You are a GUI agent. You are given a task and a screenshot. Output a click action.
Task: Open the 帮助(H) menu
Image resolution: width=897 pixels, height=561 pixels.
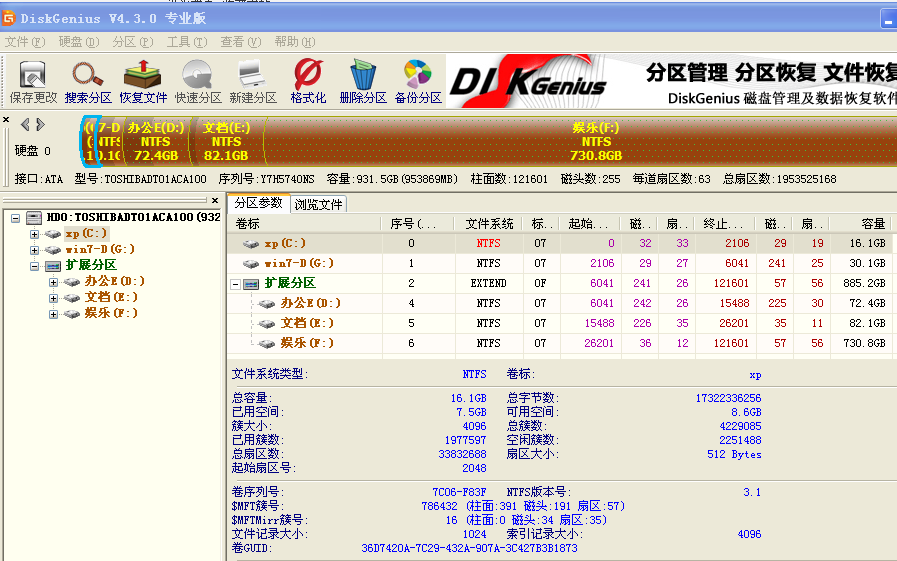coord(295,42)
